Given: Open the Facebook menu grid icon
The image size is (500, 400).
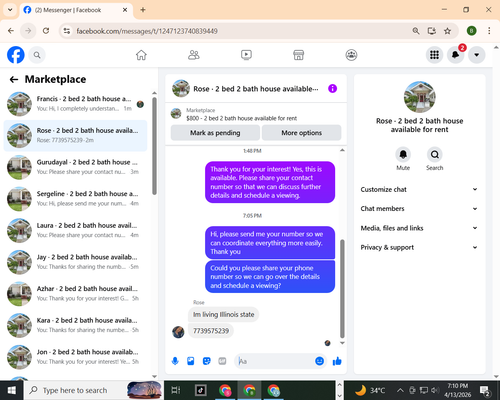Looking at the screenshot, I should pyautogui.click(x=434, y=55).
